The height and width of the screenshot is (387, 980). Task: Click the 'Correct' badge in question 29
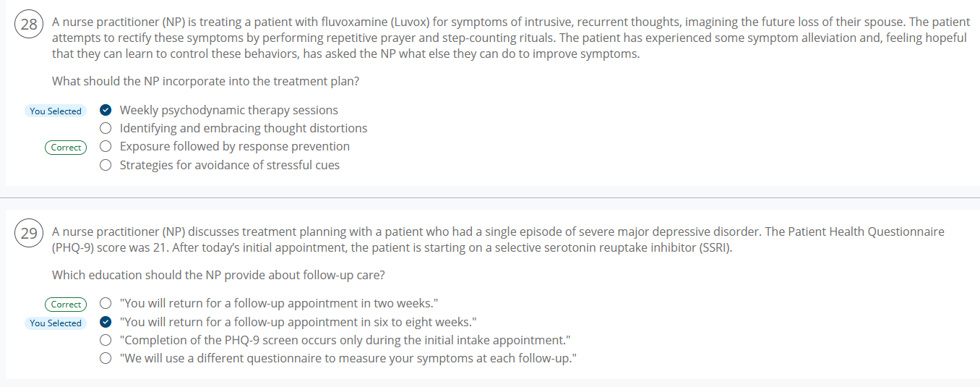pyautogui.click(x=66, y=305)
